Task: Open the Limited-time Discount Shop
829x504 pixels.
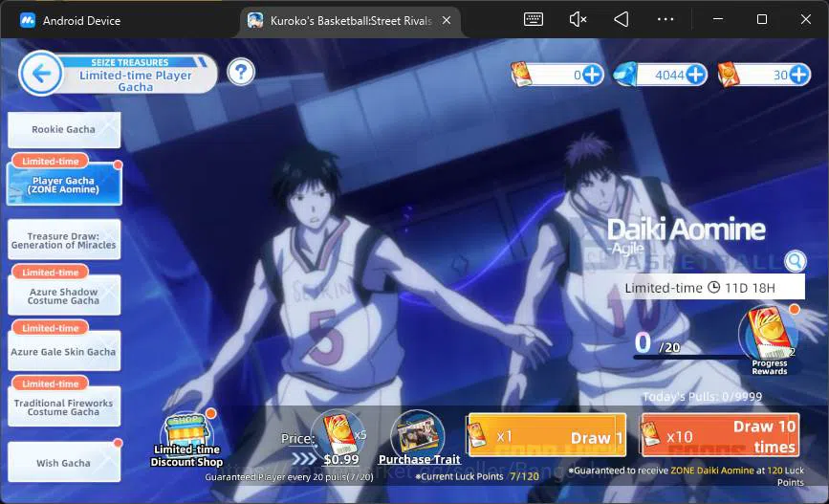Action: (186, 440)
